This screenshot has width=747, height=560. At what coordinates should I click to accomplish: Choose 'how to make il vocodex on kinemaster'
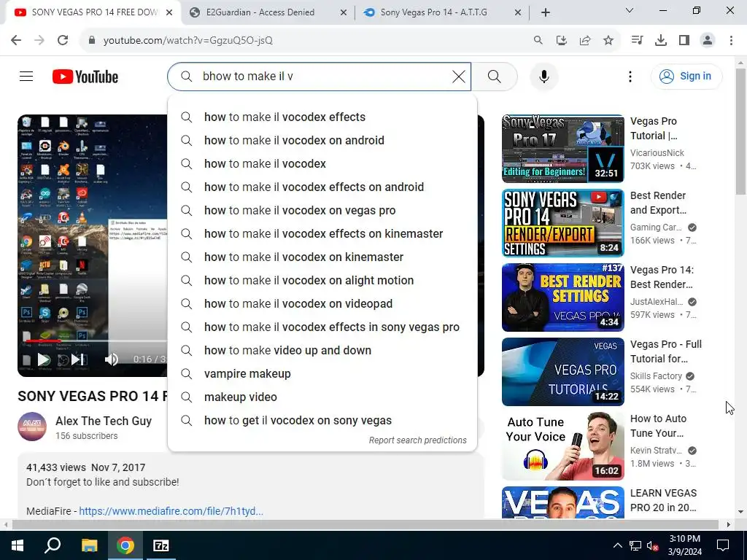tap(322, 257)
